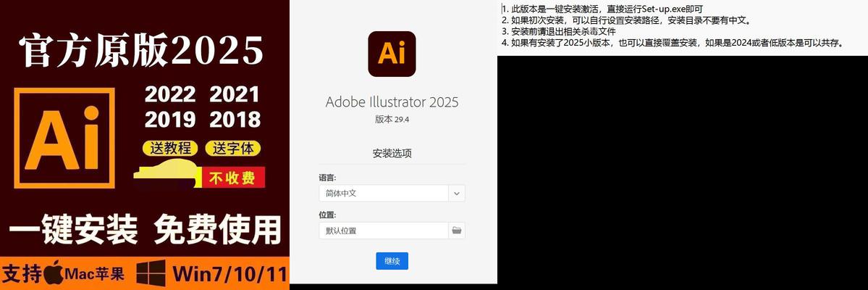Click the Adobe Illustrator Ai logo in installer
Image resolution: width=868 pixels, height=290 pixels.
click(x=392, y=54)
